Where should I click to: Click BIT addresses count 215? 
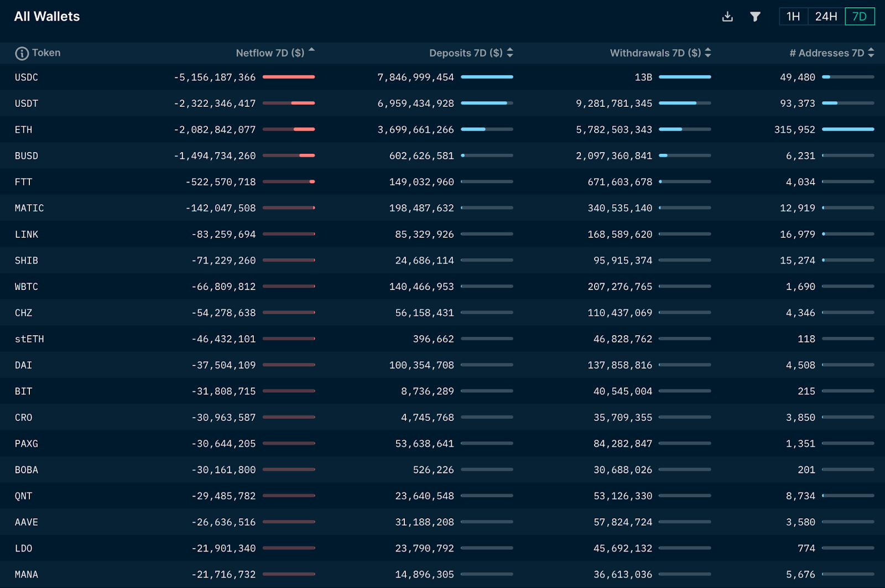click(x=806, y=392)
